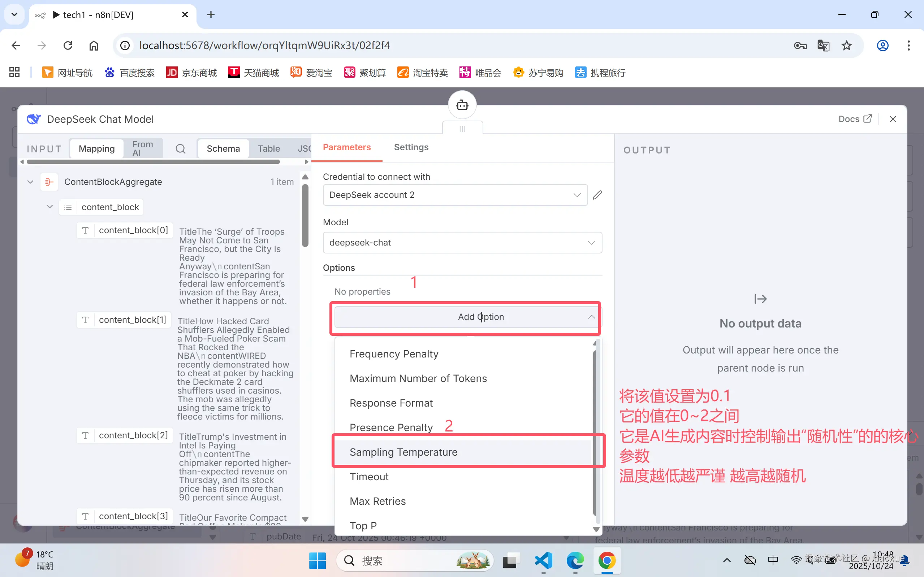The height and width of the screenshot is (577, 924).
Task: Click the ContentBlockAggregate node icon
Action: 49,182
